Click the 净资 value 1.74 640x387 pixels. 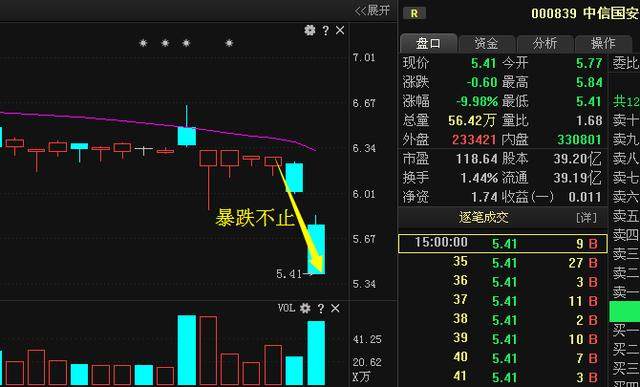484,197
